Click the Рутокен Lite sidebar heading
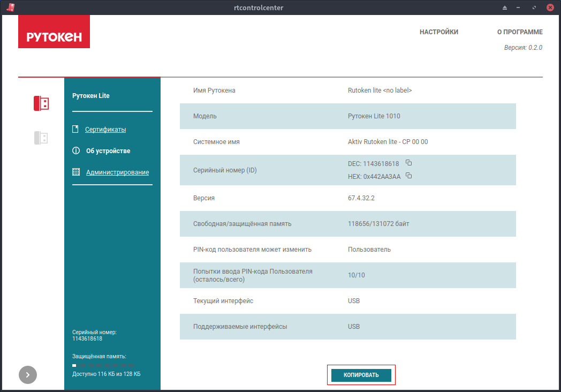Screen dimensions: 561x392 coord(91,95)
